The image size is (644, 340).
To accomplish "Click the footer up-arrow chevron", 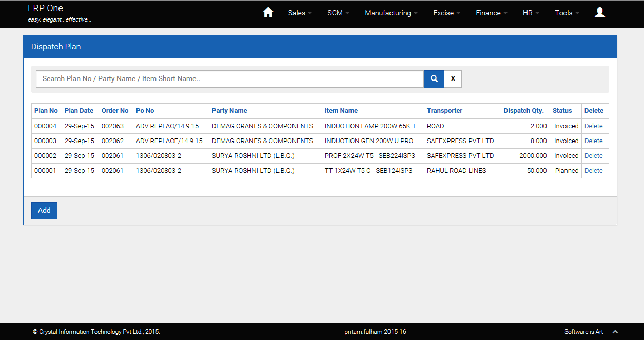I will click(x=615, y=332).
